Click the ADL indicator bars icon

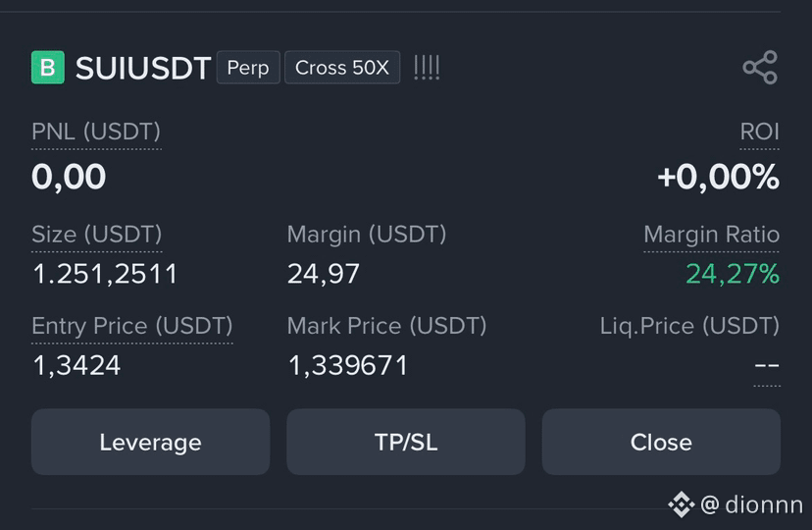pos(427,68)
